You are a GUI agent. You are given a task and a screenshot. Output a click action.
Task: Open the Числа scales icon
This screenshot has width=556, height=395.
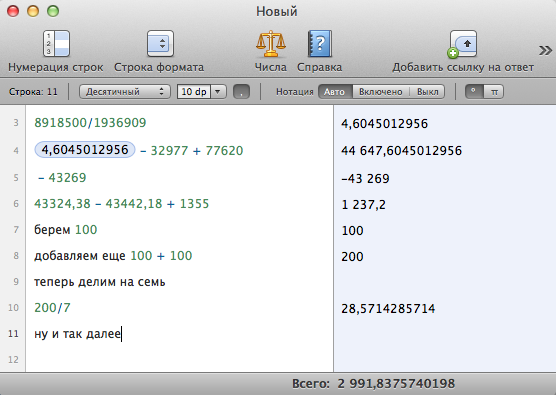pyautogui.click(x=271, y=44)
